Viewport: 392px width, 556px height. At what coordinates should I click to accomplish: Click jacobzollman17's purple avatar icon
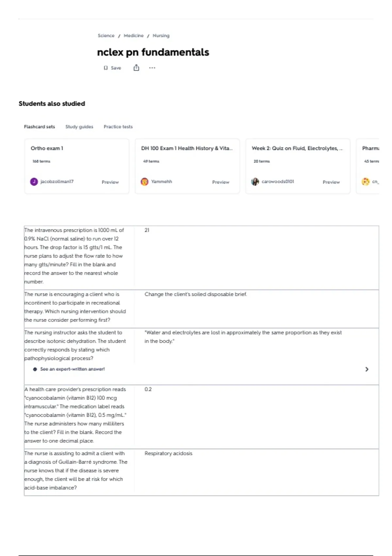click(34, 182)
